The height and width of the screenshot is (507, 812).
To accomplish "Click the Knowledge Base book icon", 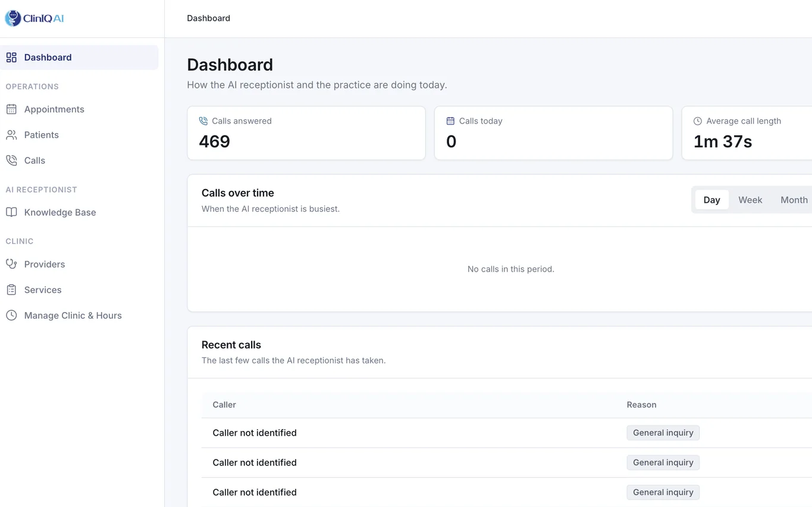I will click(11, 212).
